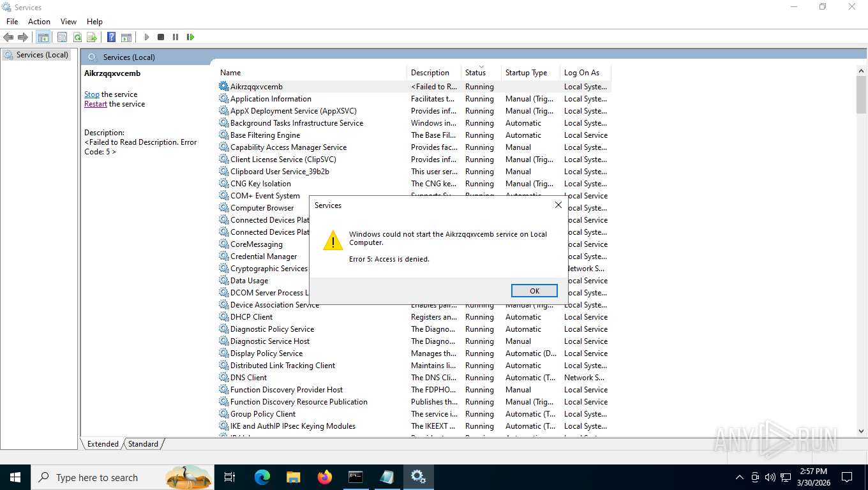This screenshot has height=490, width=868.
Task: Select Credential Manager service
Action: (x=264, y=256)
